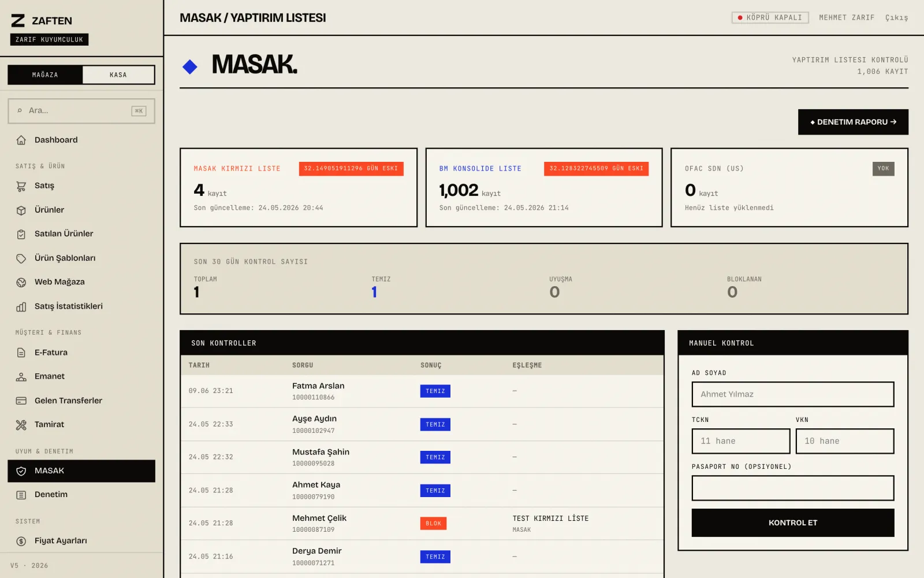Click the search magnifier icon

(x=20, y=110)
